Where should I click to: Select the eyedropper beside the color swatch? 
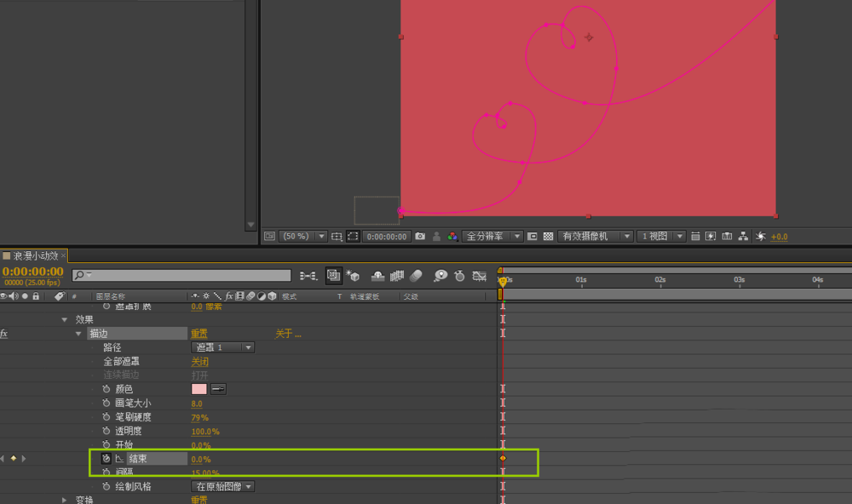(x=218, y=389)
